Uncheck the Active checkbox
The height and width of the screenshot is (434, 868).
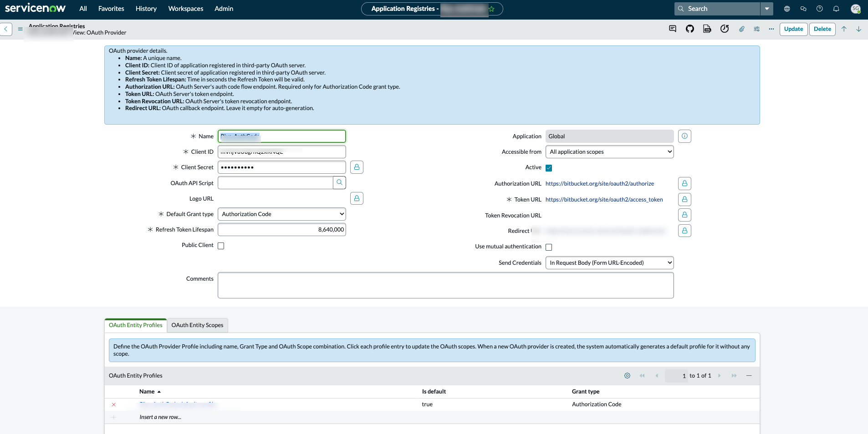(x=549, y=168)
